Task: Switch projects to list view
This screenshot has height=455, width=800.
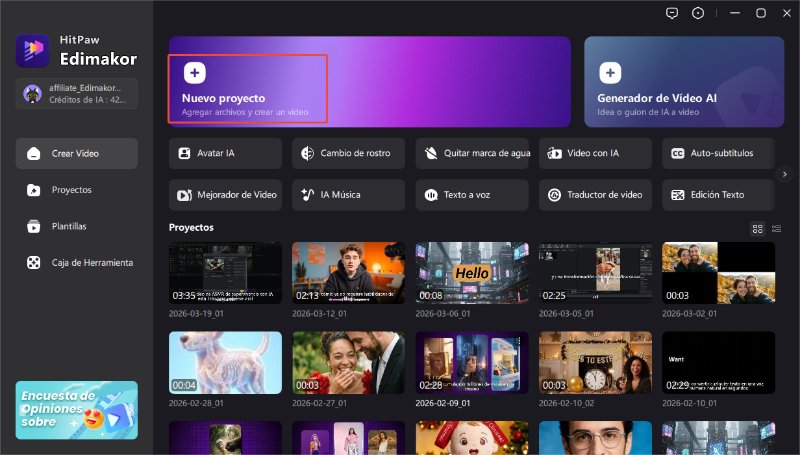Action: click(777, 229)
